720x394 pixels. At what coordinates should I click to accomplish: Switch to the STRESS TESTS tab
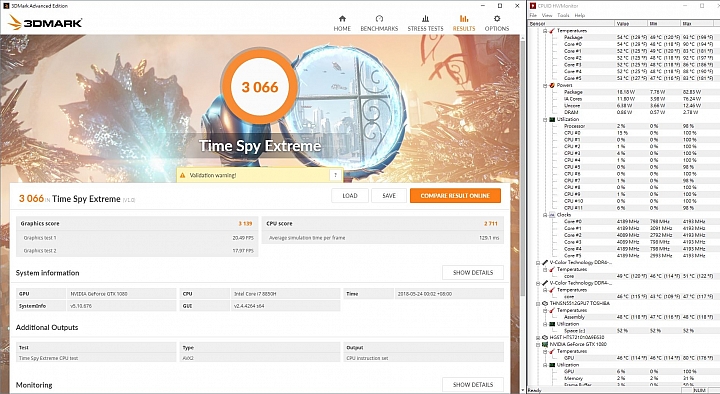click(x=426, y=23)
